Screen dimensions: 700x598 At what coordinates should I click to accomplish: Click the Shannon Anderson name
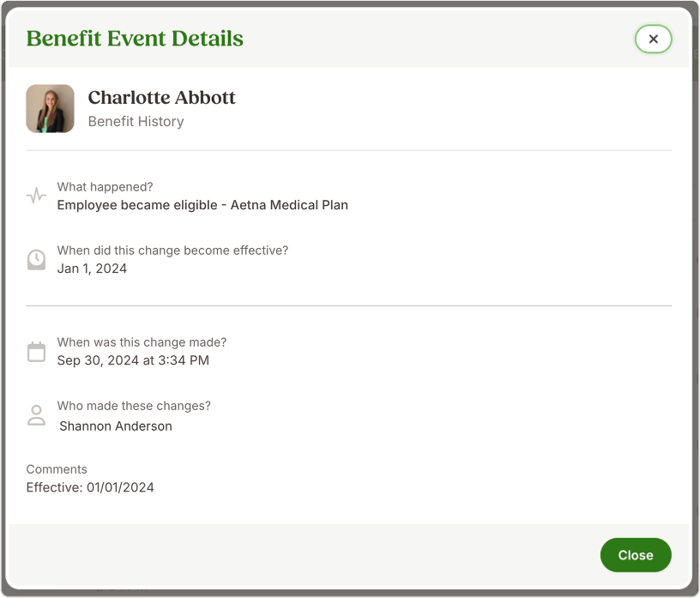click(x=116, y=426)
